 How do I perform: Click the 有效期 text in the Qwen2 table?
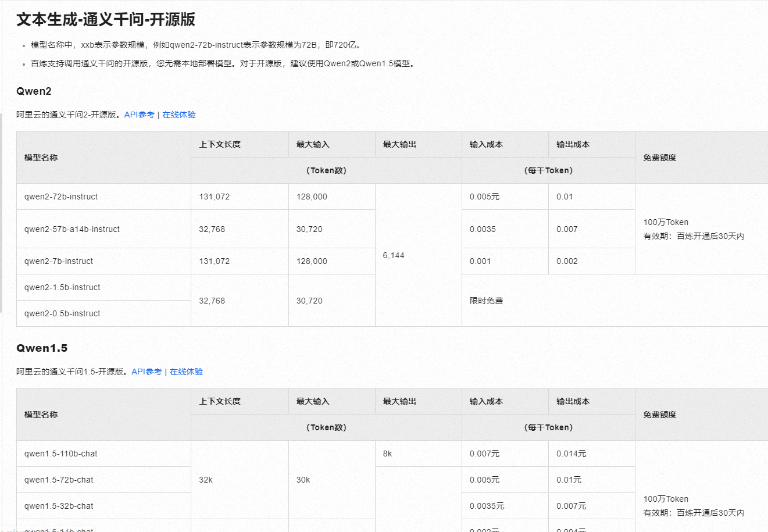pyautogui.click(x=694, y=236)
